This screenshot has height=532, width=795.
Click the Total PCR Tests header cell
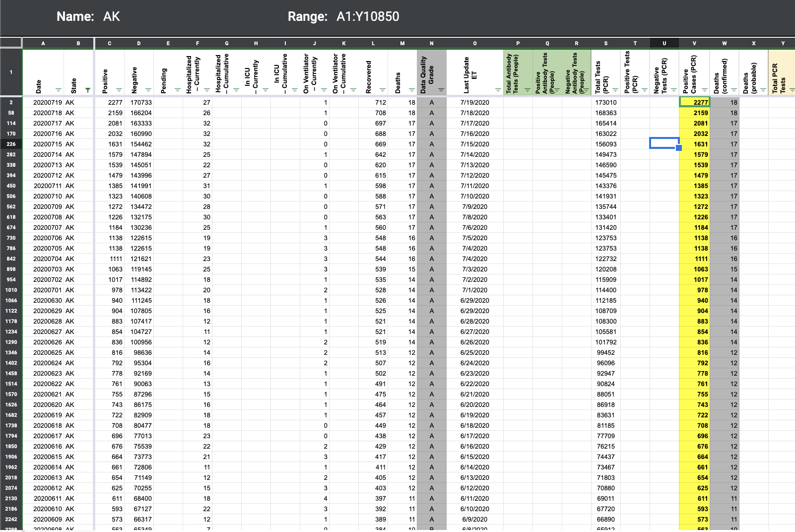782,72
